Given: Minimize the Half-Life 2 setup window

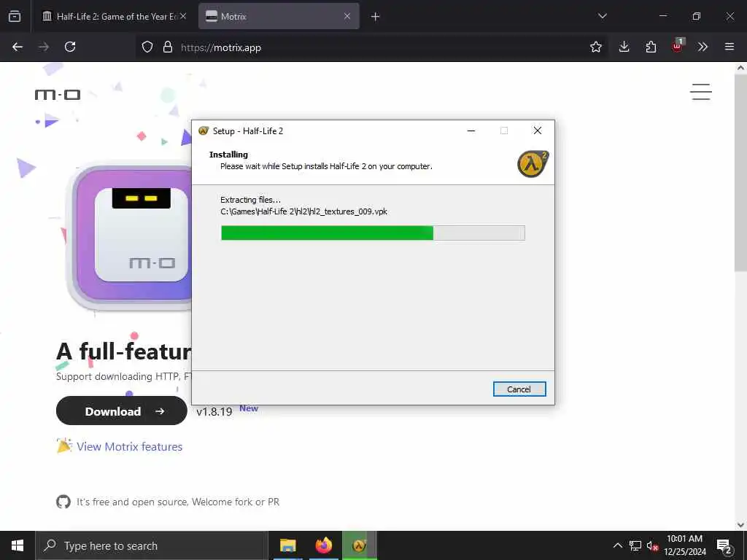Looking at the screenshot, I should click(x=471, y=131).
